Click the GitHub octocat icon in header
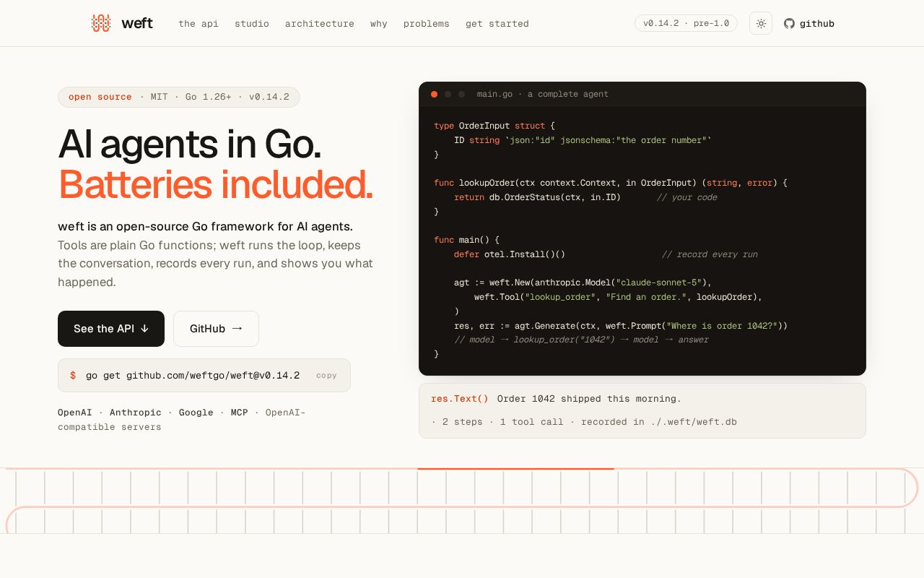924x578 pixels. pos(789,23)
